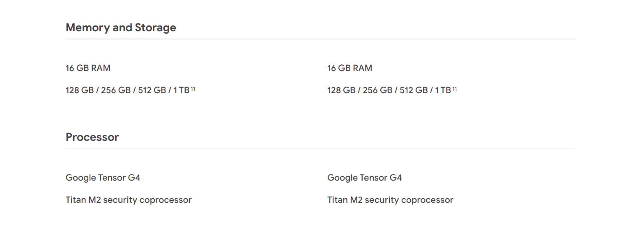This screenshot has width=644, height=227.
Task: Select 16 GB RAM in left column
Action: pyautogui.click(x=88, y=68)
